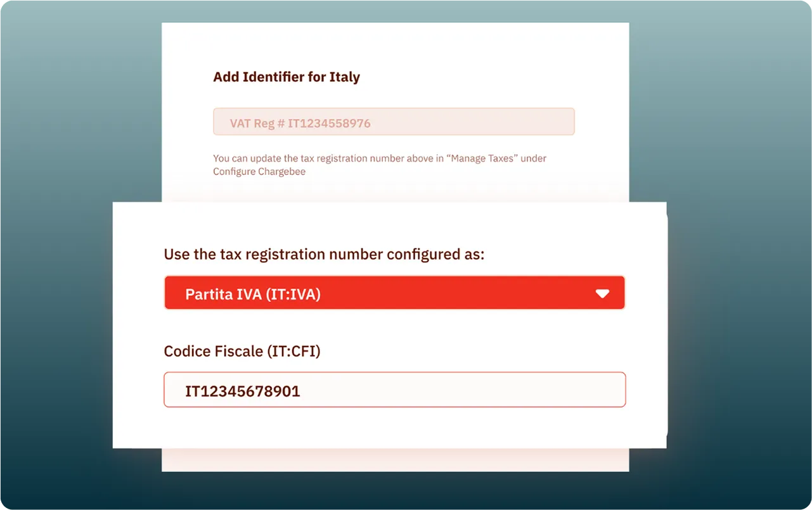Click the downward triangle dropdown indicator
Image resolution: width=812 pixels, height=510 pixels.
pyautogui.click(x=602, y=293)
